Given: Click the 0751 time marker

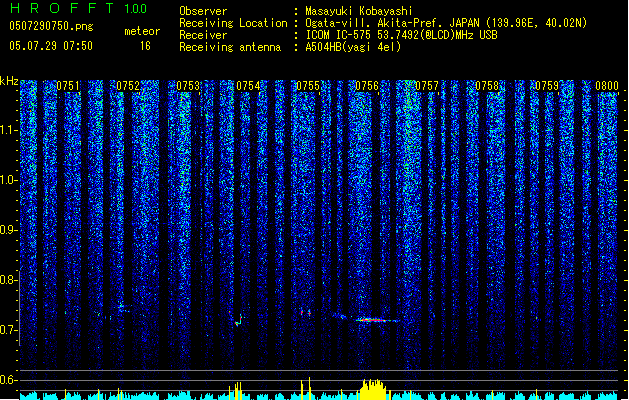Looking at the screenshot, I should coord(68,86).
